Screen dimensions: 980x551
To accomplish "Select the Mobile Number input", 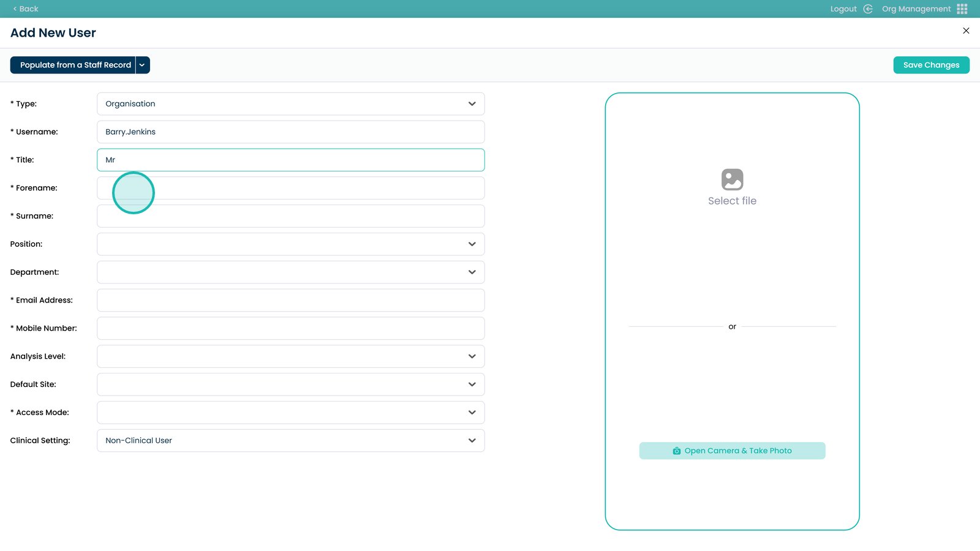I will click(290, 329).
